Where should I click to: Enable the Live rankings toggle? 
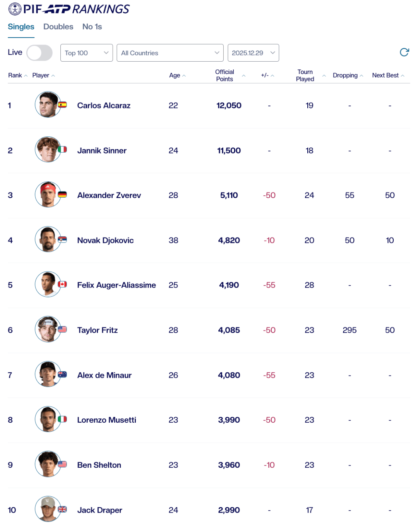pyautogui.click(x=39, y=53)
